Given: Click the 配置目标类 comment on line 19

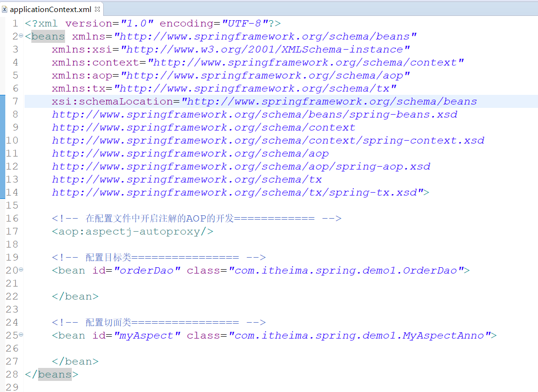Looking at the screenshot, I should pyautogui.click(x=159, y=257).
